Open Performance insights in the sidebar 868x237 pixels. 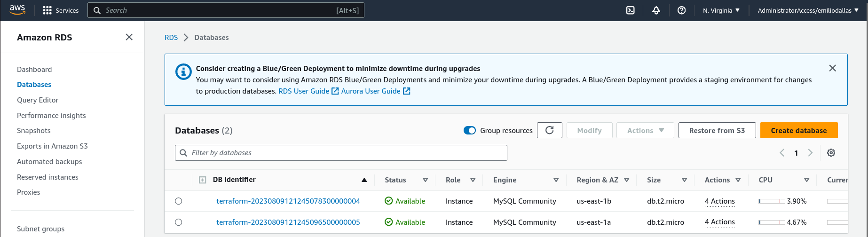point(51,116)
